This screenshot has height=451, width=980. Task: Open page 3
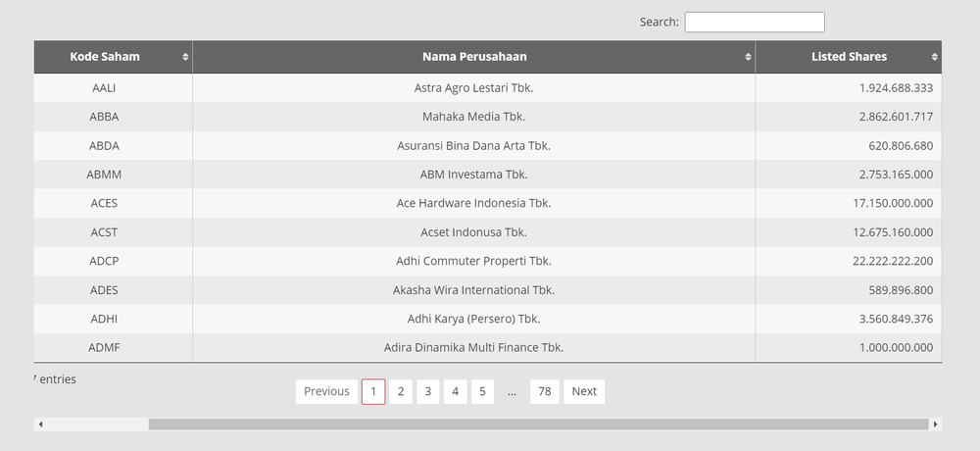[427, 391]
